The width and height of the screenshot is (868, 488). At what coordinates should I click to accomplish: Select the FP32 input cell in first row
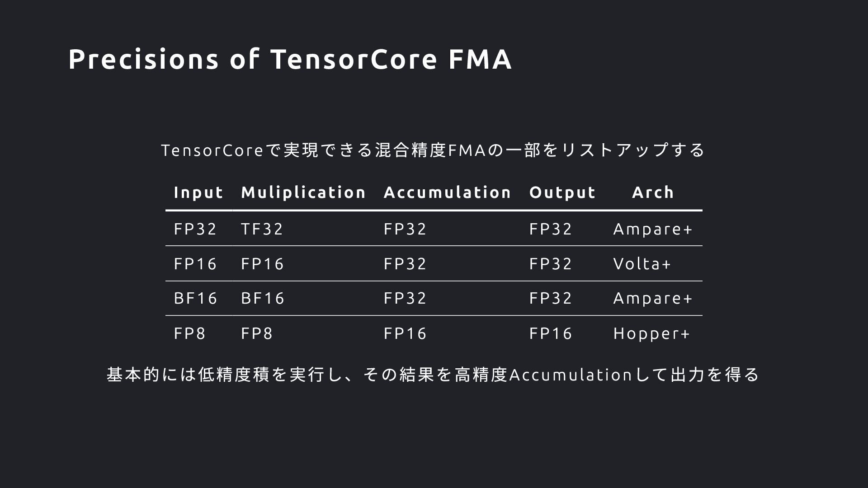click(x=195, y=229)
